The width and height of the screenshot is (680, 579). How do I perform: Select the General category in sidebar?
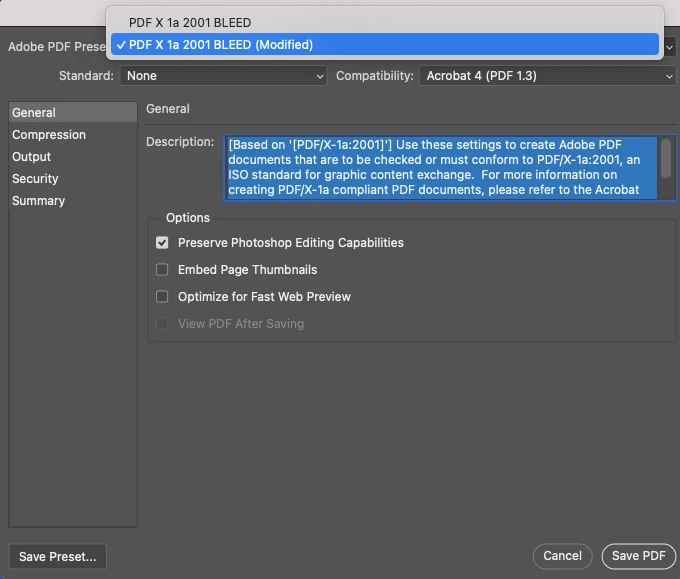point(73,112)
